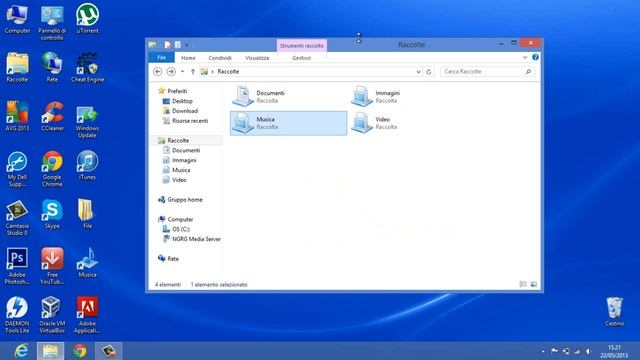The width and height of the screenshot is (640, 360).
Task: Select the Musica library item
Action: click(x=288, y=123)
